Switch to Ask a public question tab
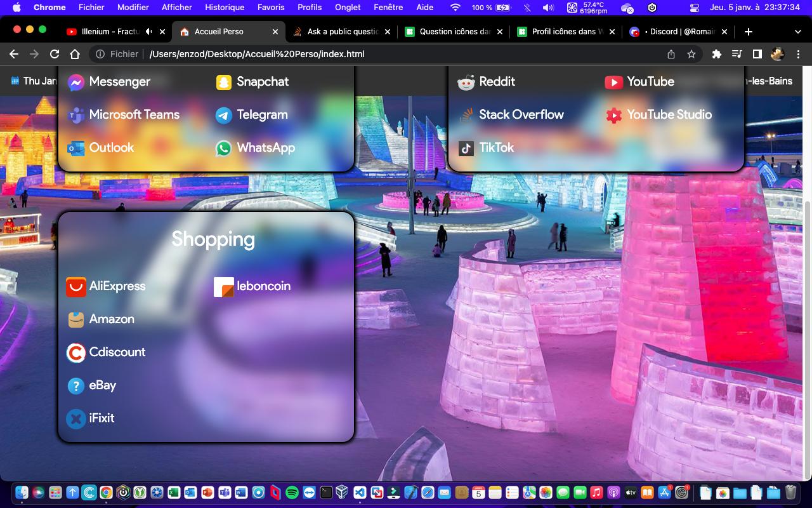 point(343,32)
